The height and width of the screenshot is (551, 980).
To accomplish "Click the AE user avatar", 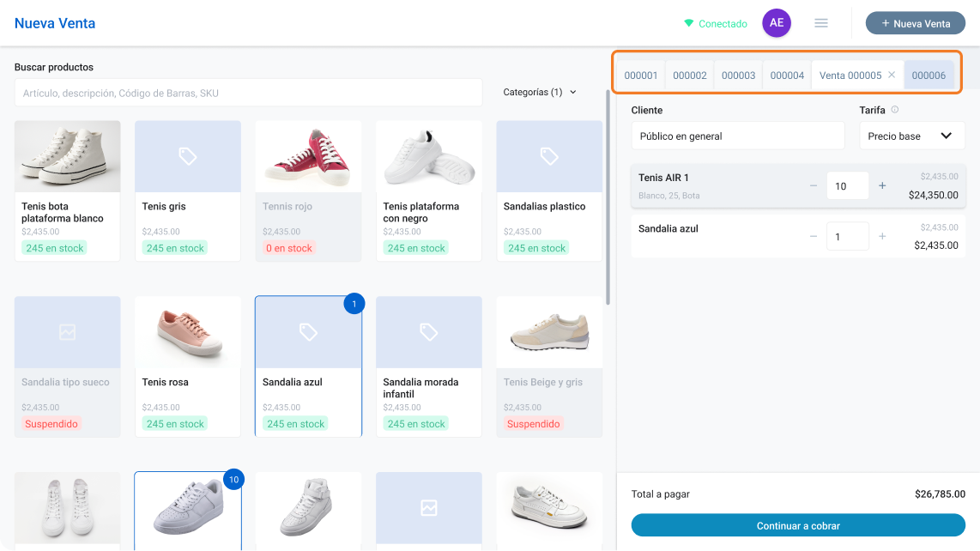I will 777,23.
